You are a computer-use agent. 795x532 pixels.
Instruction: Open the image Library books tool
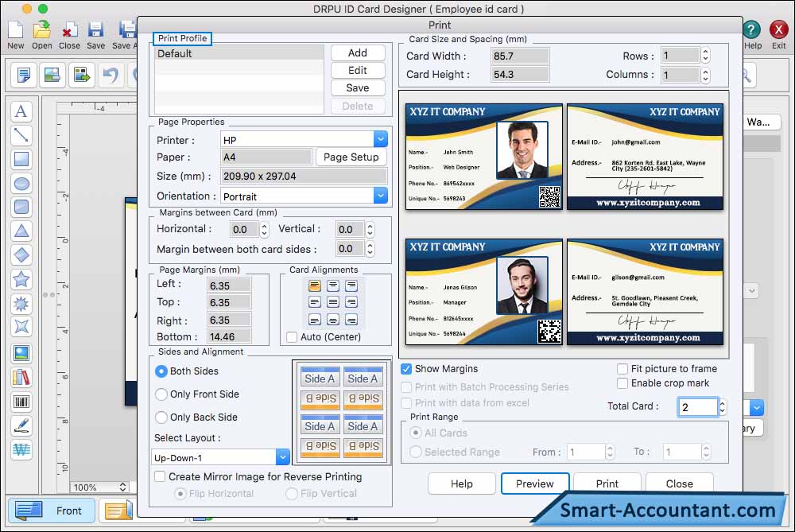[21, 377]
